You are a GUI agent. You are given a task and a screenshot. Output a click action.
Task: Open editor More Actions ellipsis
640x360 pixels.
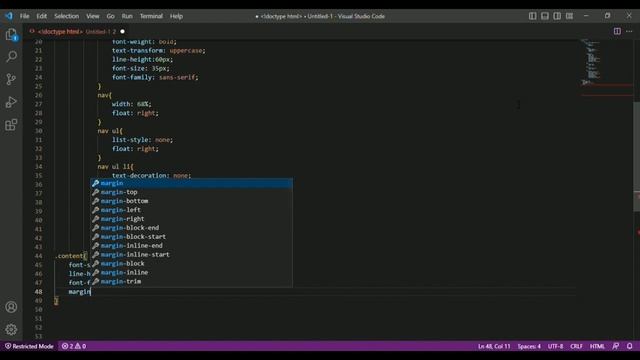629,31
